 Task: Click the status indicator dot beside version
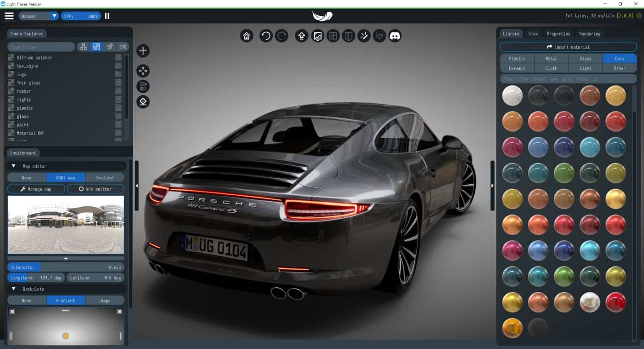pyautogui.click(x=639, y=16)
